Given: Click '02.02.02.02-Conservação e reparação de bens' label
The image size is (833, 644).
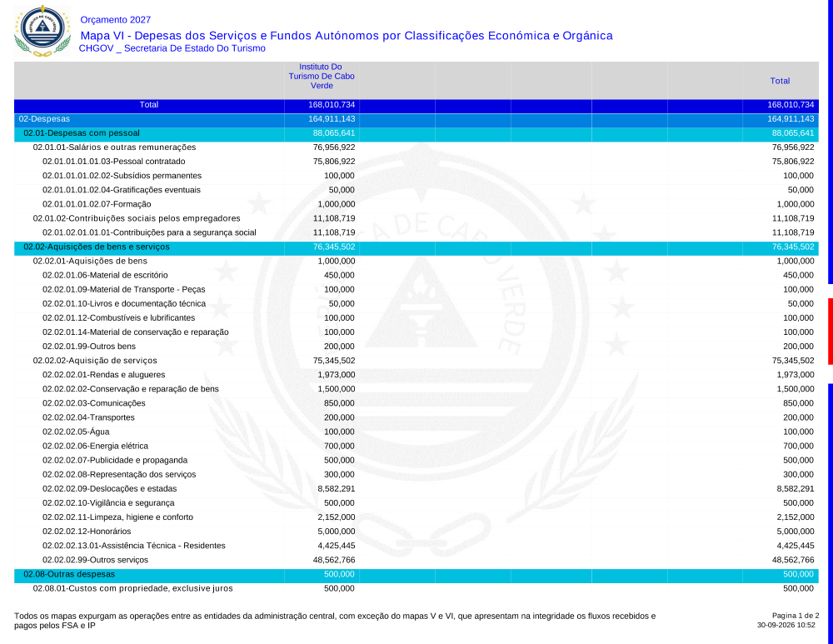Looking at the screenshot, I should pos(131,389).
